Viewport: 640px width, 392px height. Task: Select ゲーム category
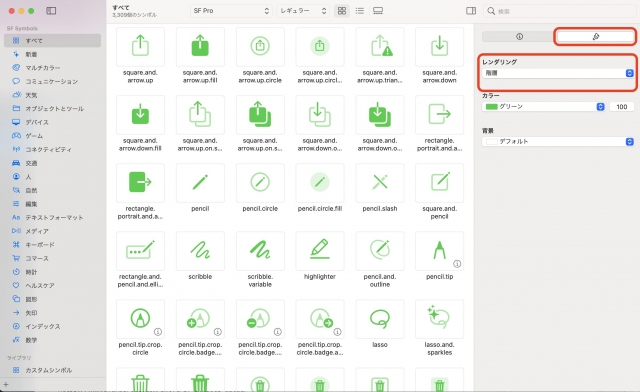(53, 136)
